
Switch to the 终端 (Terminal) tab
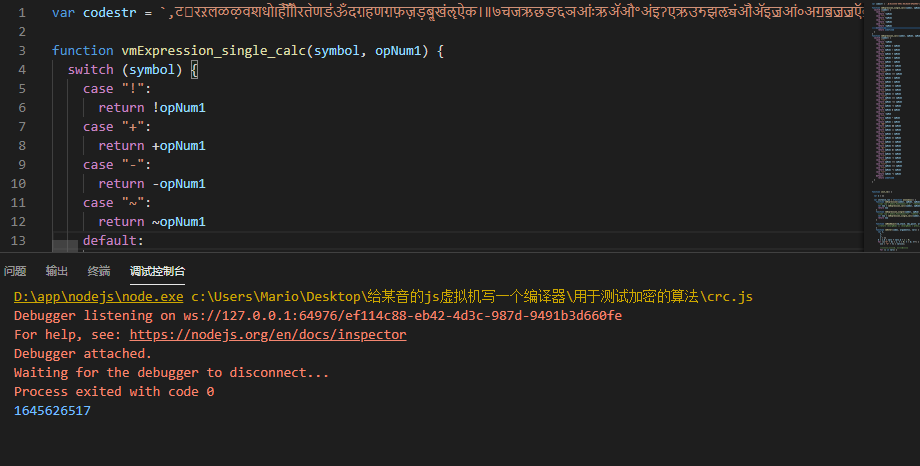99,271
